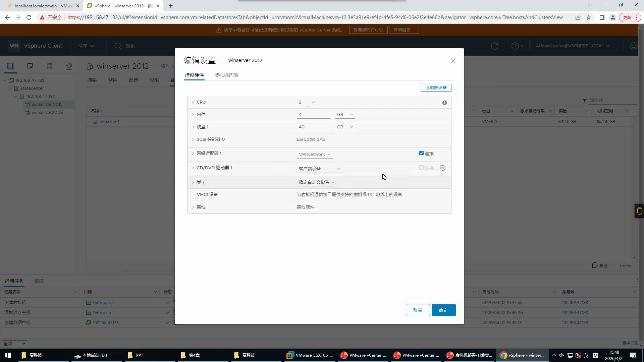Confirm settings with the blue OK button

(443, 310)
